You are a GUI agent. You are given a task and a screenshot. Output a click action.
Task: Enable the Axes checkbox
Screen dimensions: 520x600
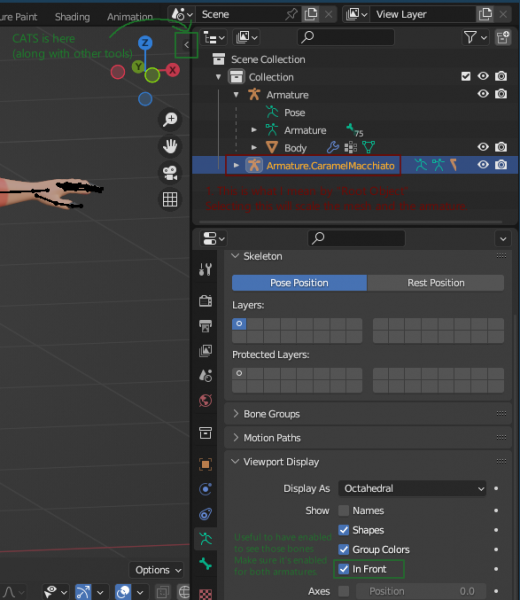pyautogui.click(x=344, y=591)
